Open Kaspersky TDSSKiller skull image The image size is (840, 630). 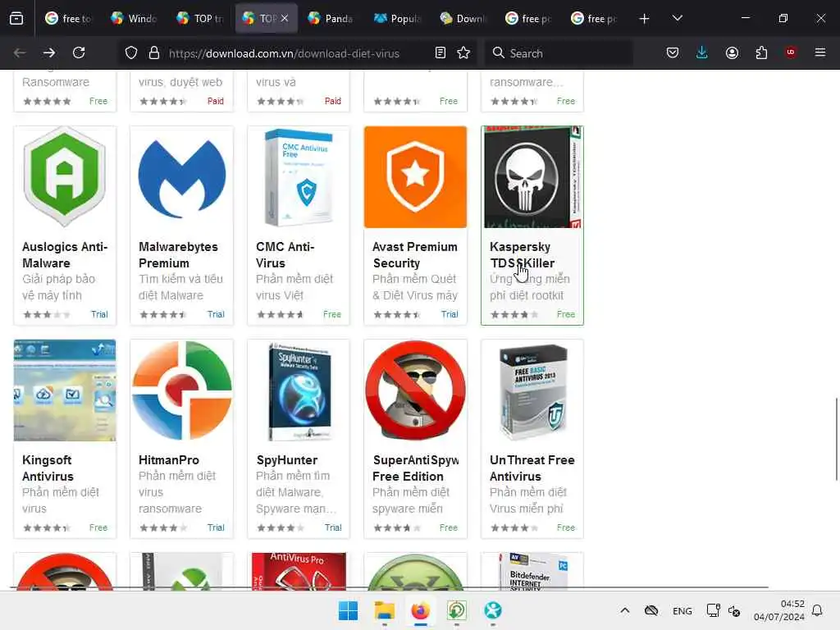click(532, 177)
